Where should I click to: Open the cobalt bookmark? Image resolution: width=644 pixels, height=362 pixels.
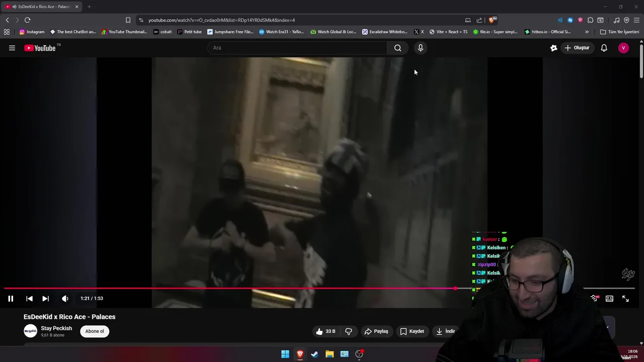tap(163, 32)
